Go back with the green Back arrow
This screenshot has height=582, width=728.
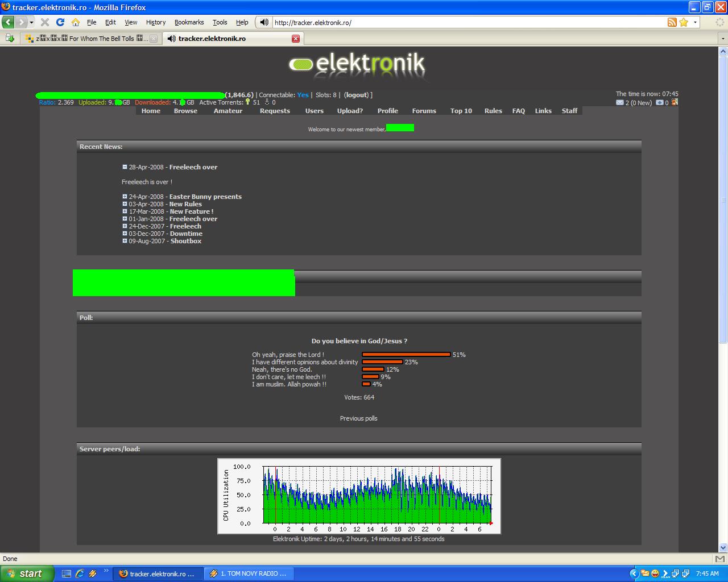9,22
